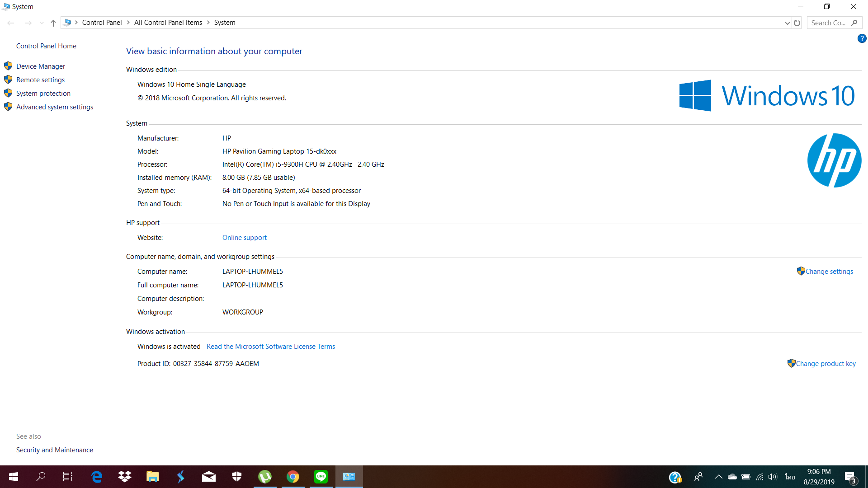Open LINE app from the taskbar
This screenshot has height=488, width=868.
point(321,477)
